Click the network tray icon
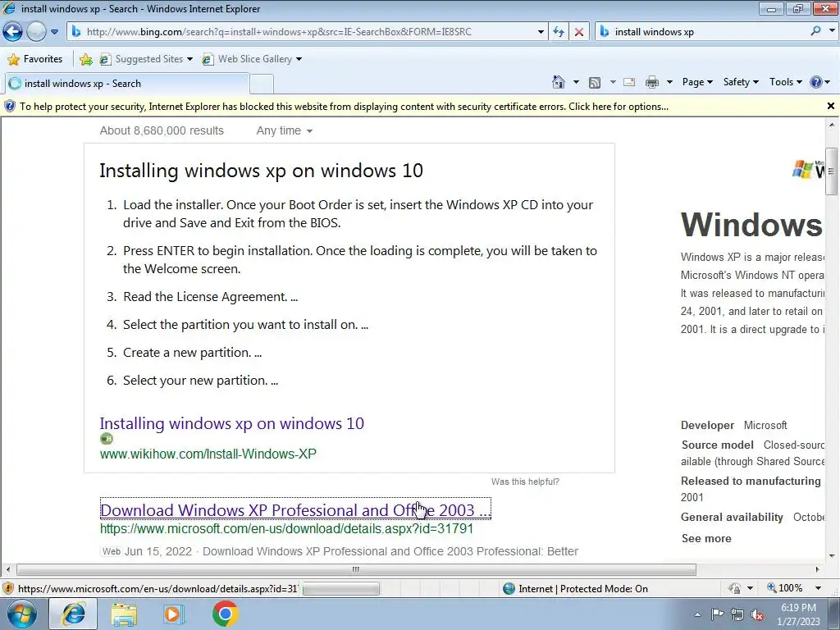 point(737,614)
